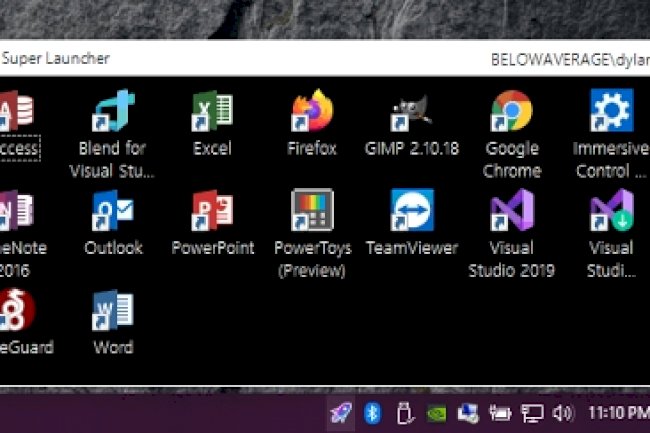This screenshot has width=650, height=433.
Task: Open Bluetooth tray icon
Action: click(x=372, y=412)
